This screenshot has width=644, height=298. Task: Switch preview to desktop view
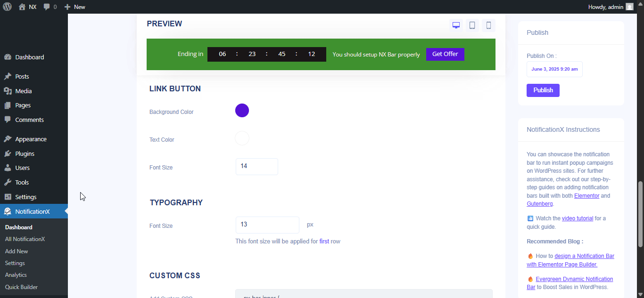click(456, 25)
